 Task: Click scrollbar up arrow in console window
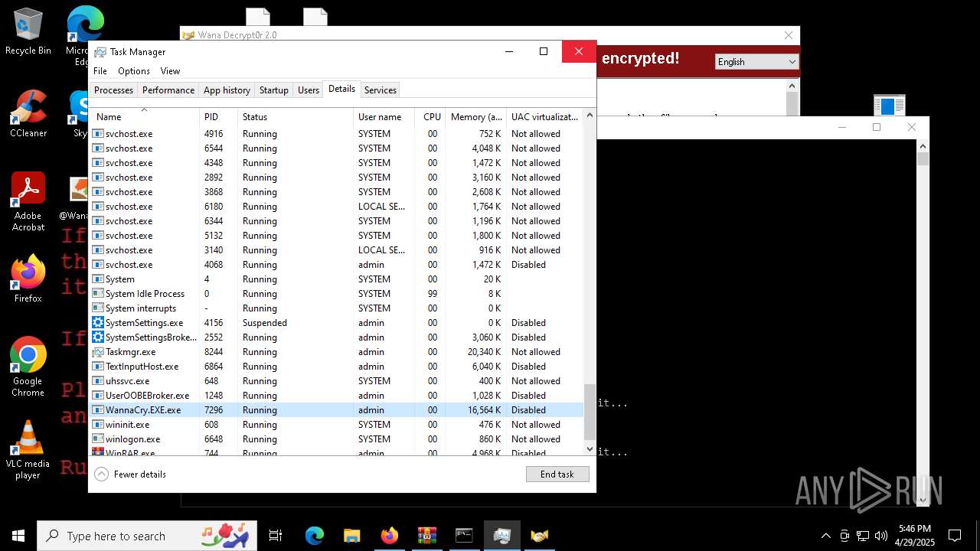coord(923,146)
